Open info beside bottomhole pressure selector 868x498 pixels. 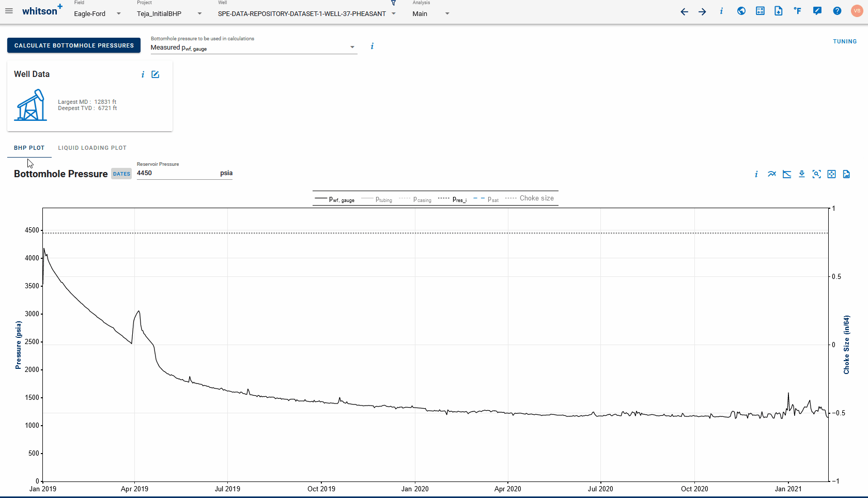pyautogui.click(x=372, y=46)
